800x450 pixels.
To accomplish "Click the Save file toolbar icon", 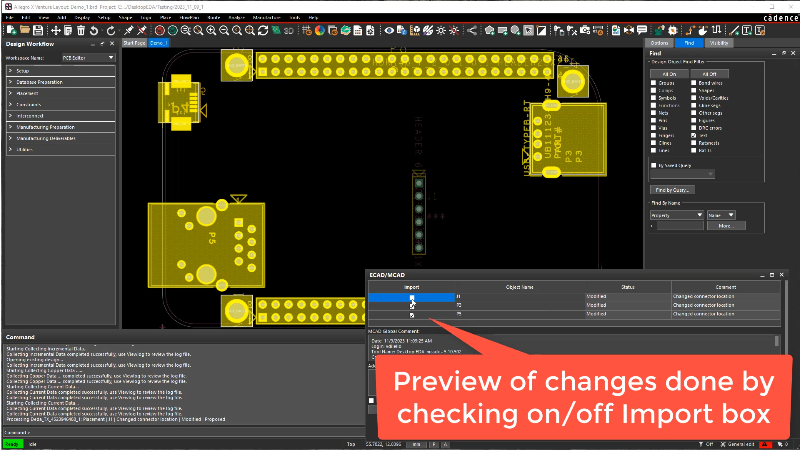I will click(39, 30).
